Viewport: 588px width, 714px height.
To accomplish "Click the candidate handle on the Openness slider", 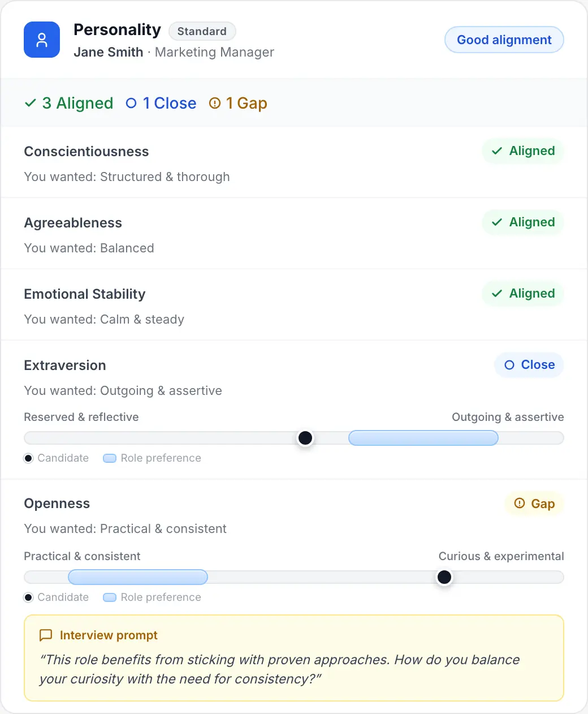I will tap(444, 577).
